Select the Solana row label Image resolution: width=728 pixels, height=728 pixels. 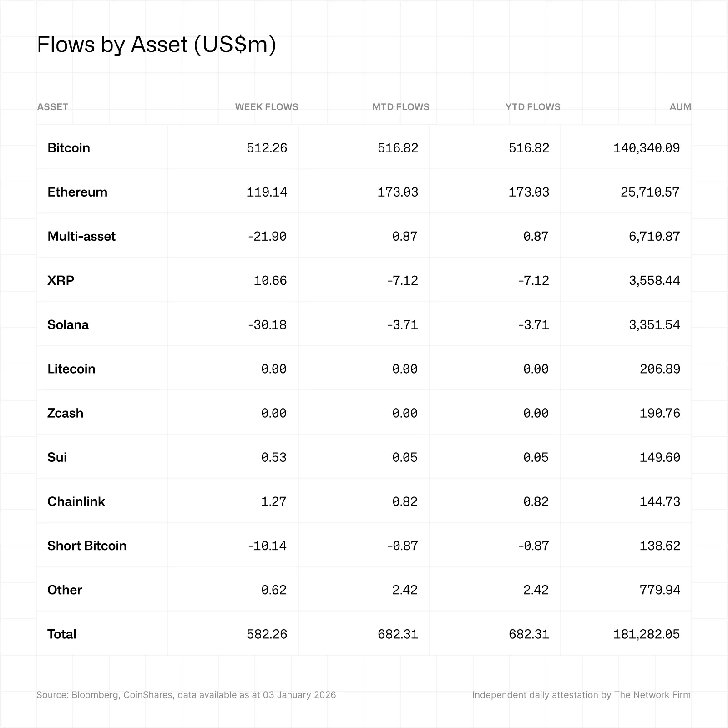[x=68, y=324]
